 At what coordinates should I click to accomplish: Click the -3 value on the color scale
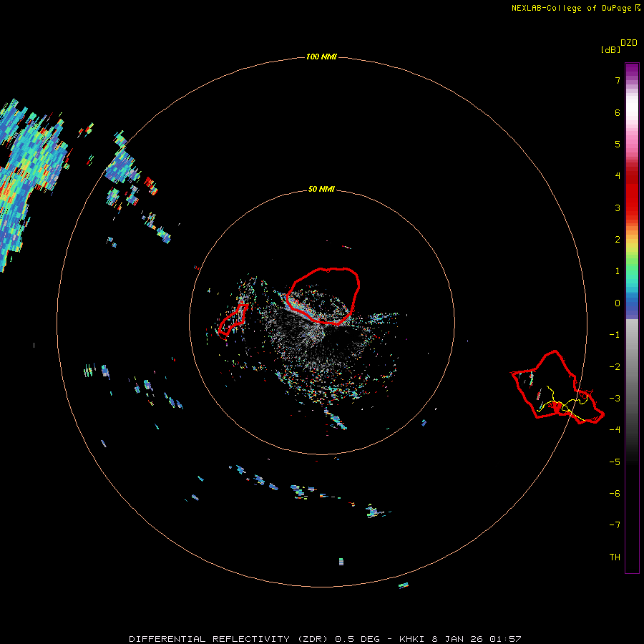[615, 399]
